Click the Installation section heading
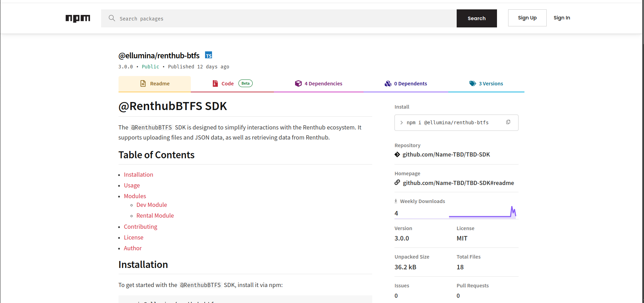Screen dimensions: 644x303 pos(143,264)
